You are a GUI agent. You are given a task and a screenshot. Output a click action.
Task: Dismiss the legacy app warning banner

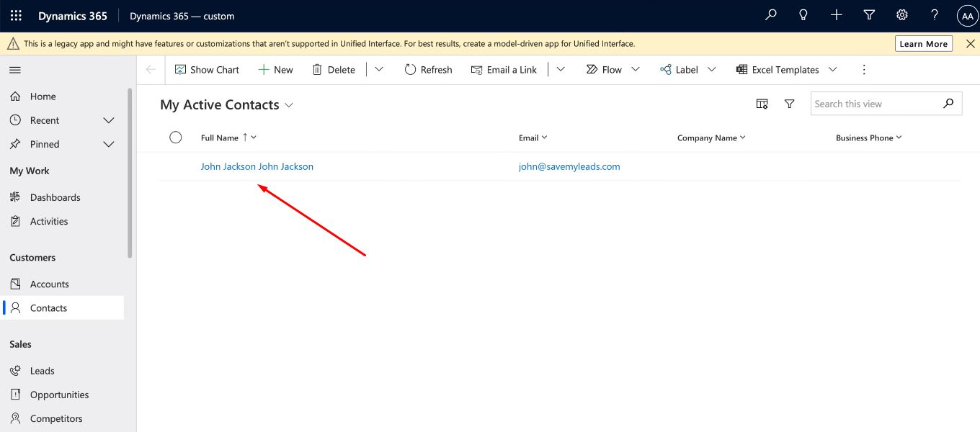pyautogui.click(x=970, y=44)
